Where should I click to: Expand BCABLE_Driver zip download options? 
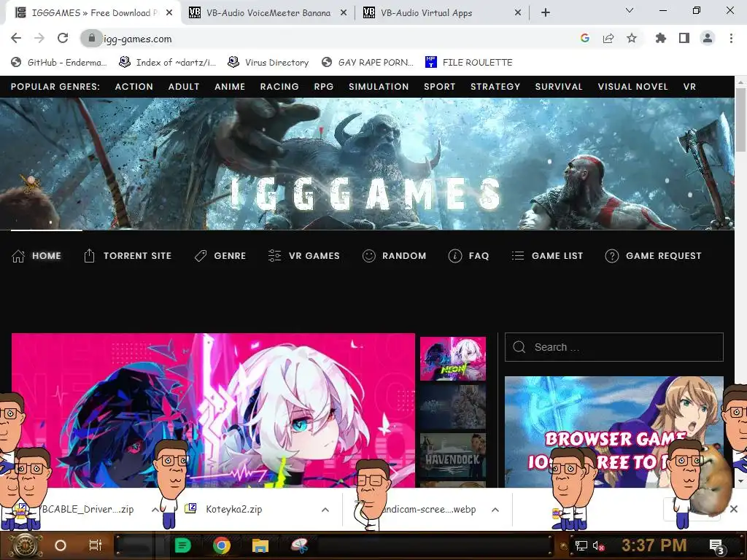tap(155, 510)
